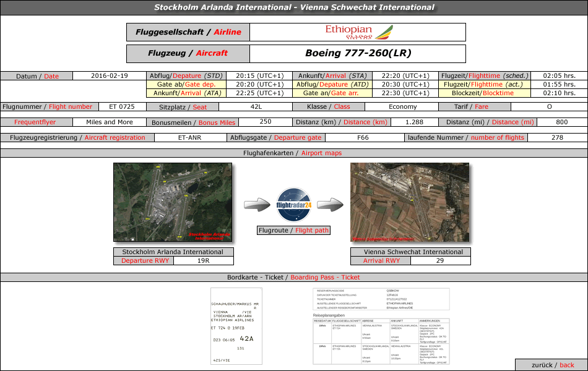
Task: Click the departure runway 19R value
Action: [203, 261]
